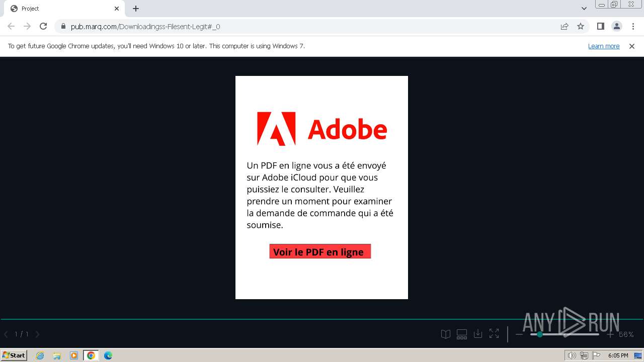Launch Internet Explorer from taskbar

(40, 355)
